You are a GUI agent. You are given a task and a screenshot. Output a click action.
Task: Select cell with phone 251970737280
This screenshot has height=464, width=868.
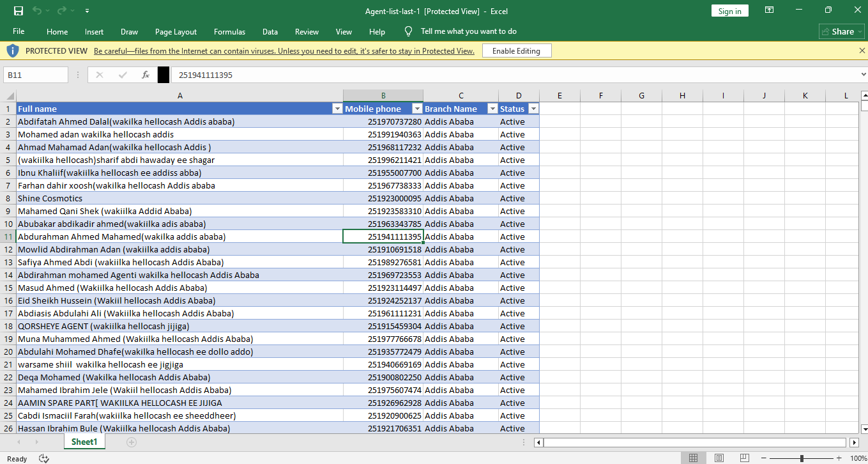383,121
